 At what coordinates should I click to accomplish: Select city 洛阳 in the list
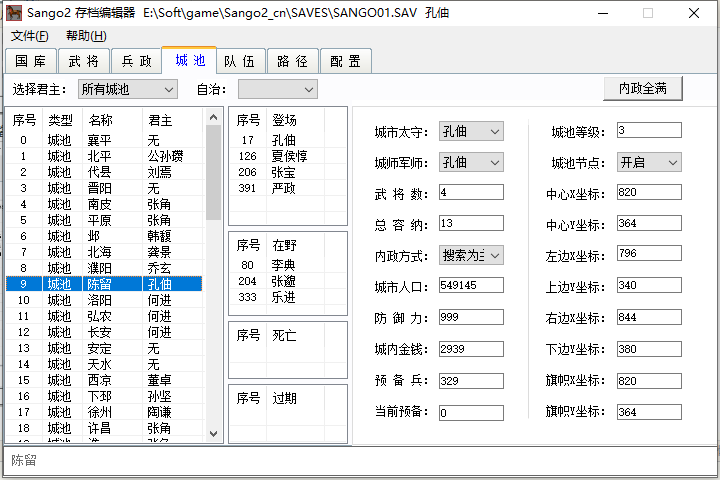(x=100, y=300)
